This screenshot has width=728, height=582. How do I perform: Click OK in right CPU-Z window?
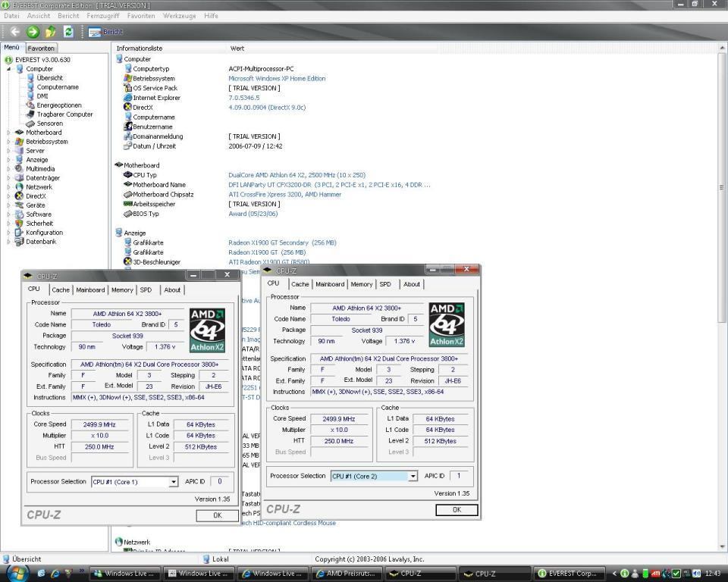click(457, 510)
